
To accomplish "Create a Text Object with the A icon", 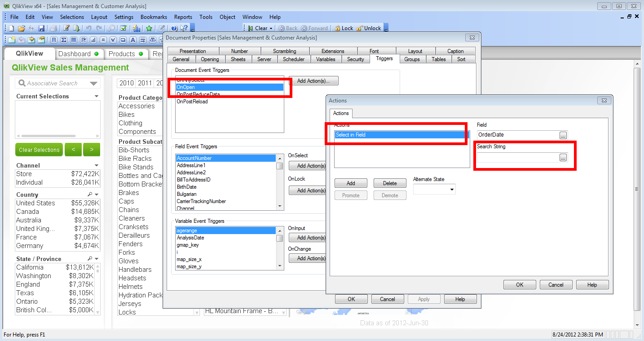I will coord(133,40).
